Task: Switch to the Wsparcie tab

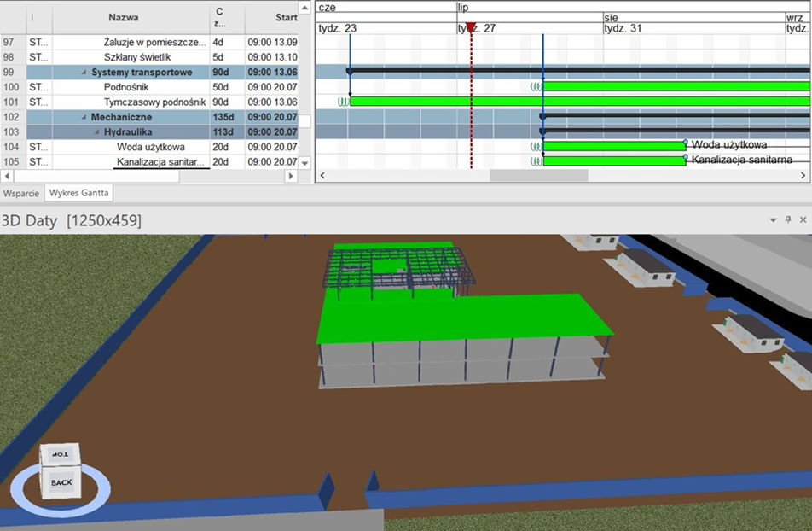Action: tap(21, 194)
